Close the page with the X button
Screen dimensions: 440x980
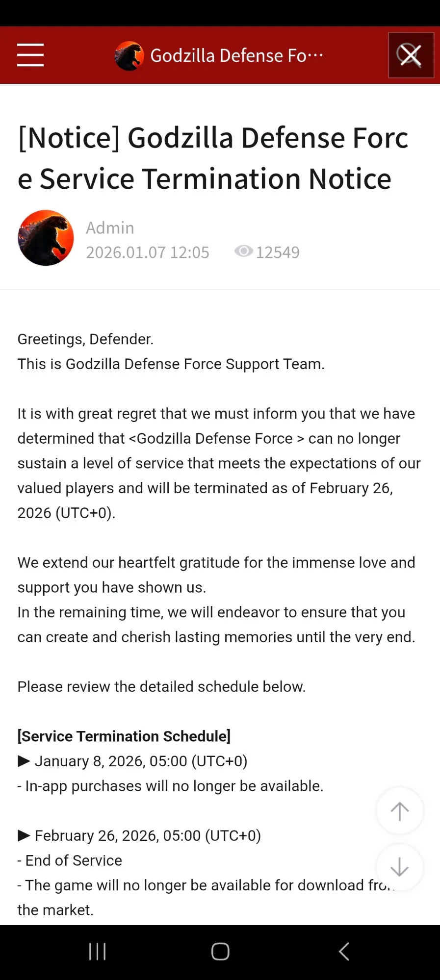411,55
